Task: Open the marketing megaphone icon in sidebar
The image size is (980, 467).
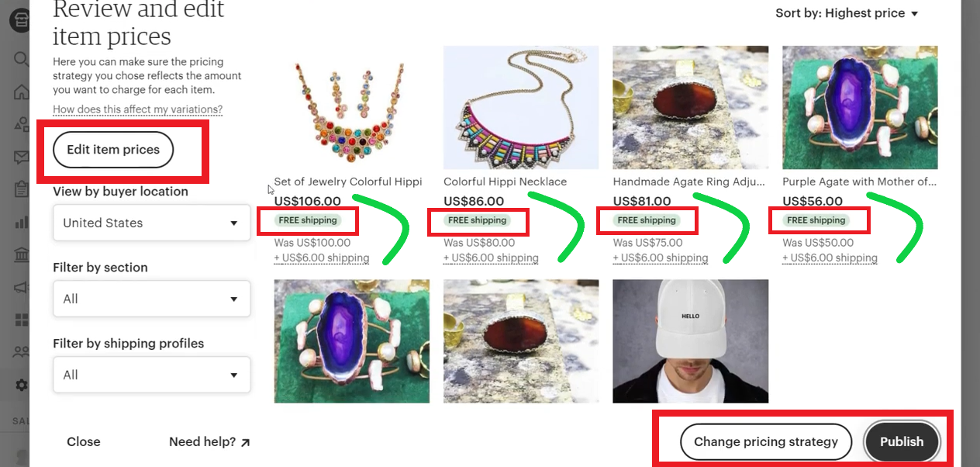Action: coord(21,288)
